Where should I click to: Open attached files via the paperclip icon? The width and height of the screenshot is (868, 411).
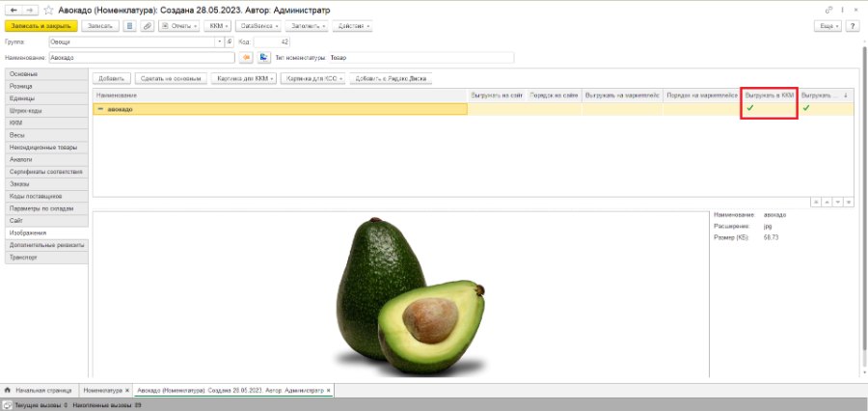148,26
